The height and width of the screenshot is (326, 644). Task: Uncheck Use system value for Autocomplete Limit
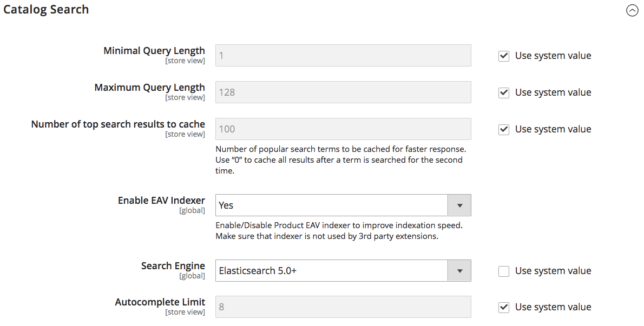click(503, 307)
